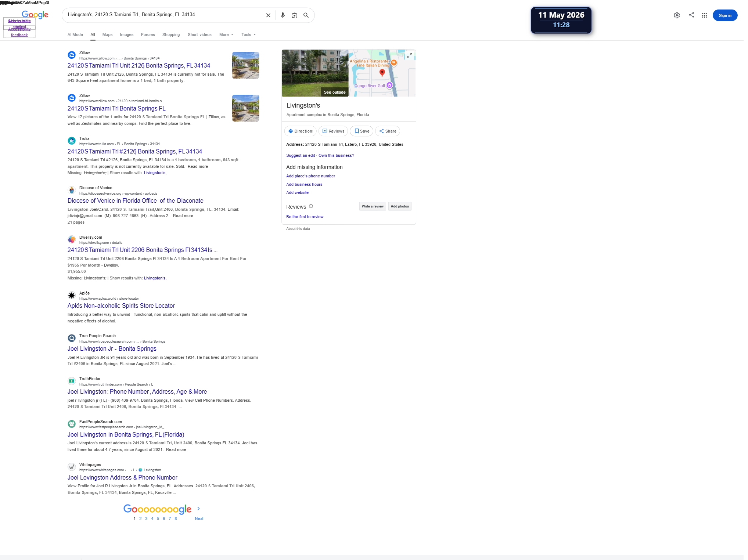Open thumbnail of Zillow 24120 S Tamiami Trl result

coord(246,108)
